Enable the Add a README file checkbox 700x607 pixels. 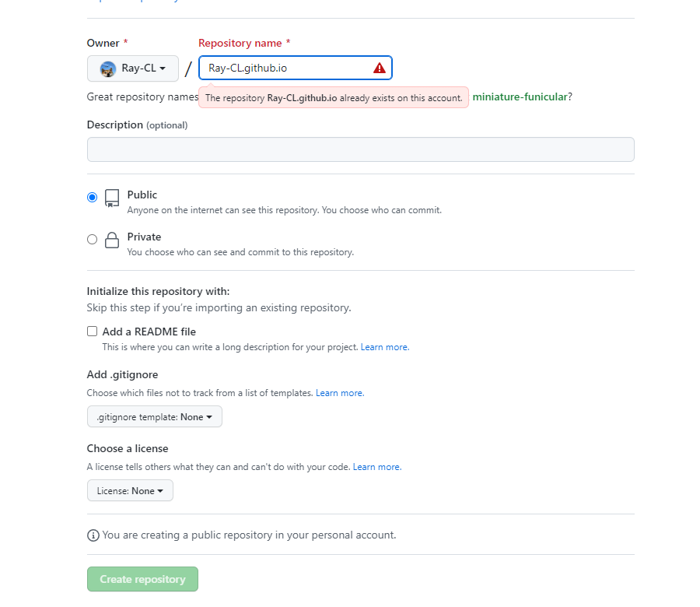tap(93, 332)
